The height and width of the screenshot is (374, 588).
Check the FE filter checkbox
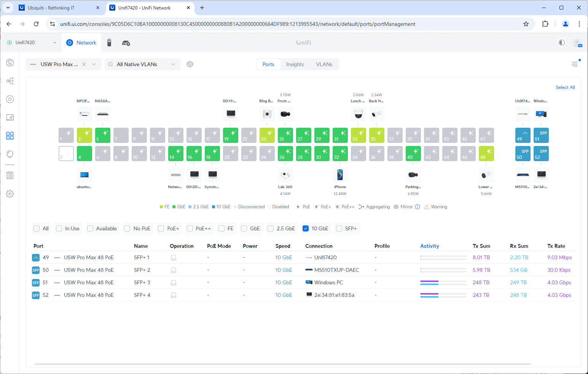[221, 228]
